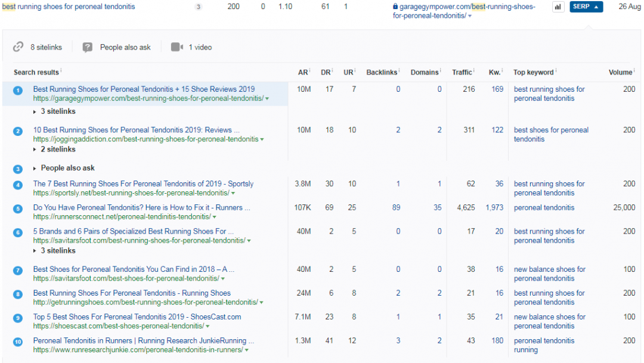Open the 'Do You Have Peroneal Tendonitis?' result
Screen dimensions: 644x363
[x=141, y=208]
